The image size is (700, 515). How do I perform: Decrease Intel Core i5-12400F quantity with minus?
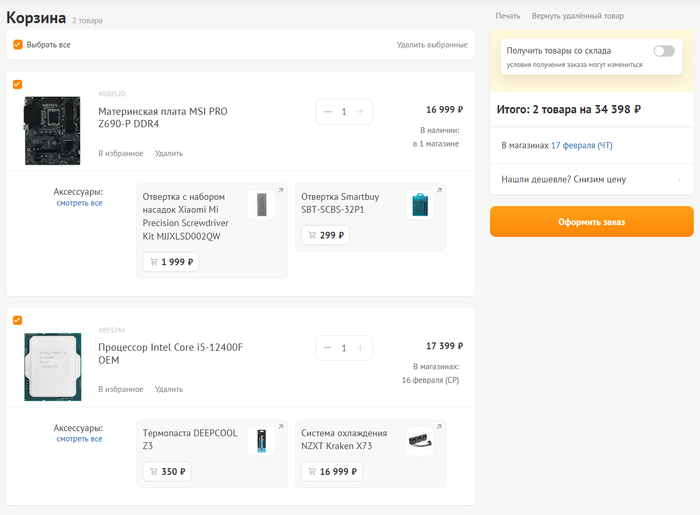pyautogui.click(x=328, y=348)
